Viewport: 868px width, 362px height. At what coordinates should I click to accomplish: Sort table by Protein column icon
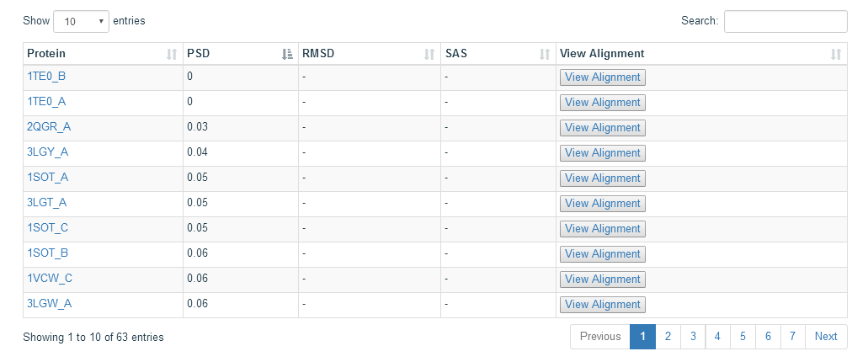172,54
